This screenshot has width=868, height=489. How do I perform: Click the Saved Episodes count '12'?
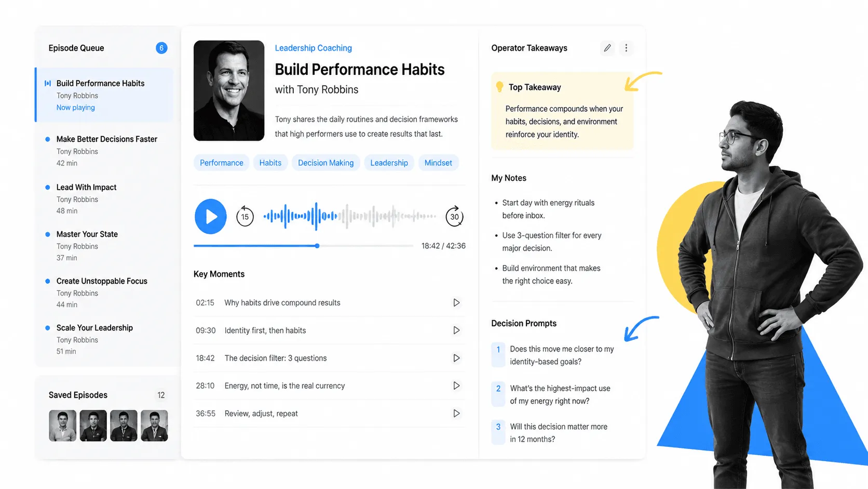point(161,395)
